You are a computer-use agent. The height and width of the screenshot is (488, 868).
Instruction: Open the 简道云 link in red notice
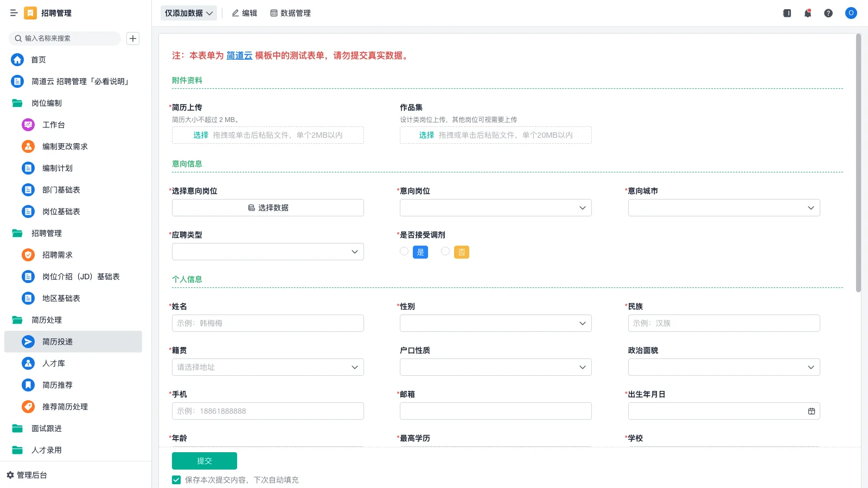point(239,55)
